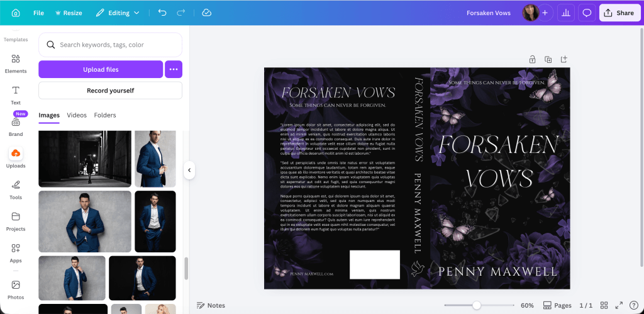Open the Brand sidebar panel
This screenshot has height=314, width=644.
click(x=16, y=126)
